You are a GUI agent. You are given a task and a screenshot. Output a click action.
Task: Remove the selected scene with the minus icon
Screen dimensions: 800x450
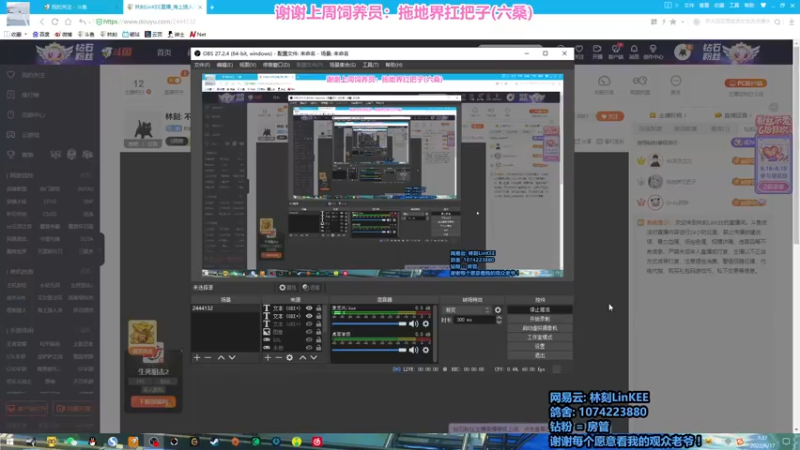(x=208, y=358)
